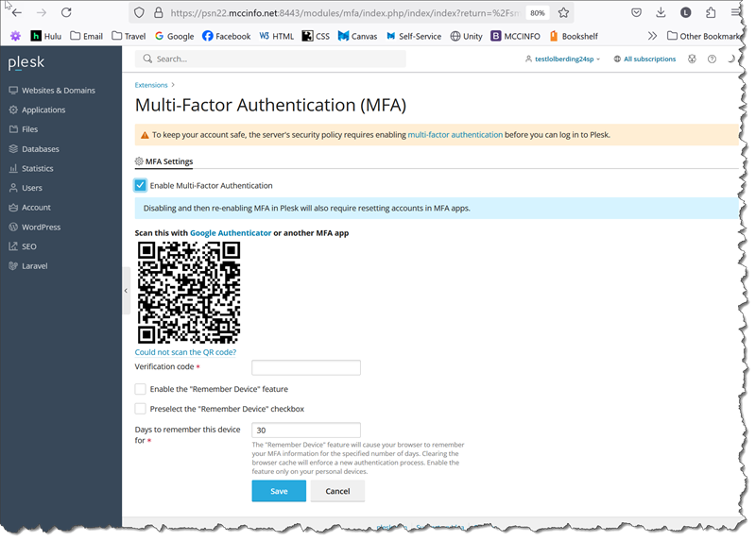Open the Self-Service bookmark
The image size is (756, 541).
click(414, 36)
